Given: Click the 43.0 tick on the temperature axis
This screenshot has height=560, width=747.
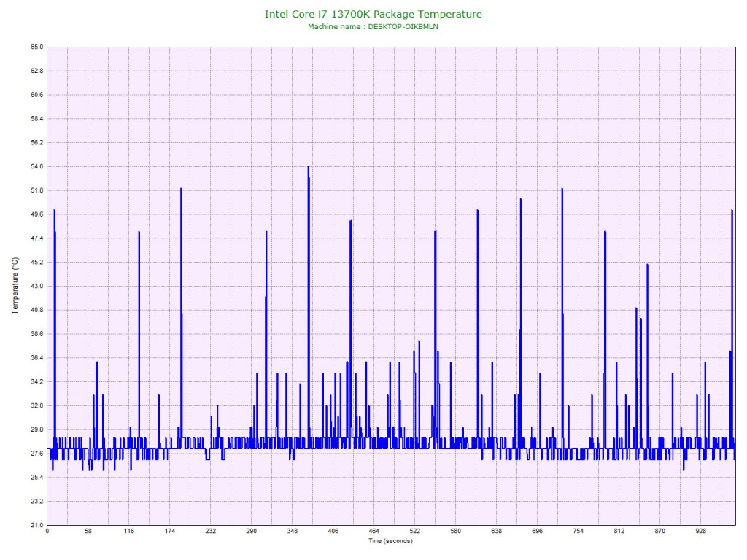Looking at the screenshot, I should [x=36, y=286].
